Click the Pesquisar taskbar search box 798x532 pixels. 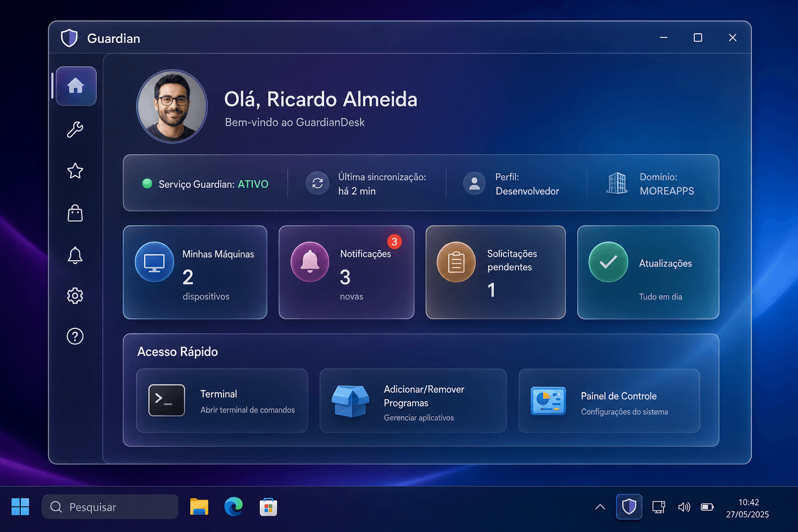(x=110, y=507)
